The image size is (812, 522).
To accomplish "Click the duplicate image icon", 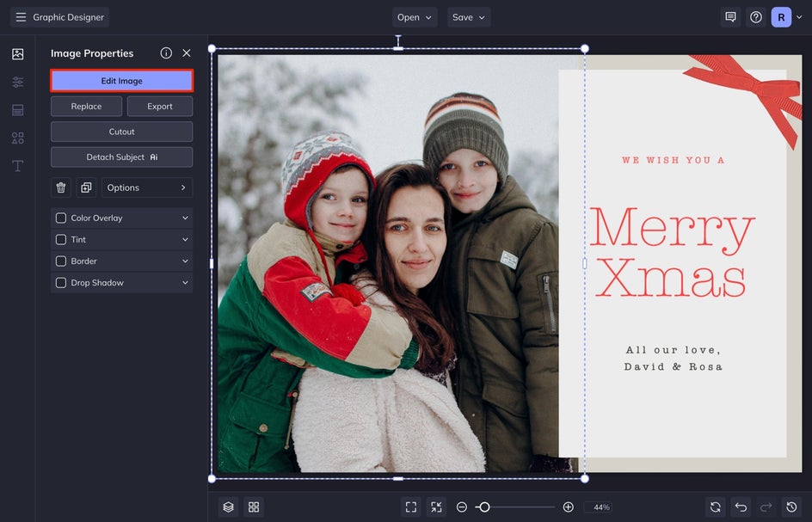I will click(86, 187).
